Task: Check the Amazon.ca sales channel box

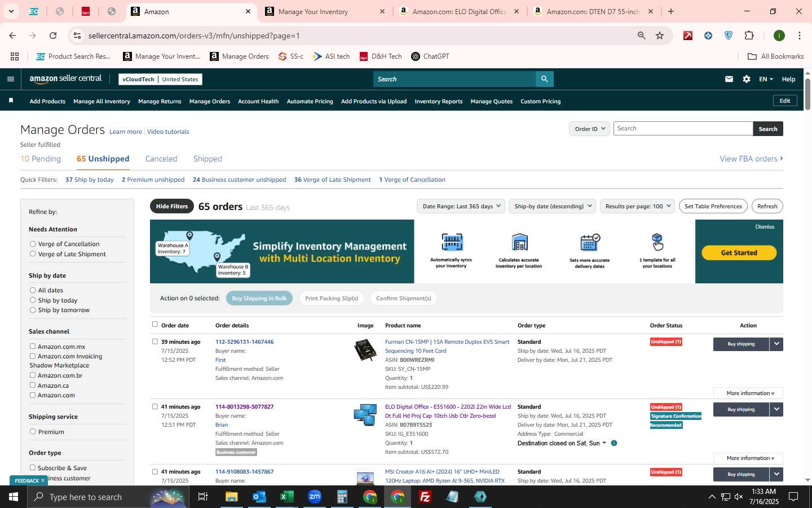Action: pos(33,385)
